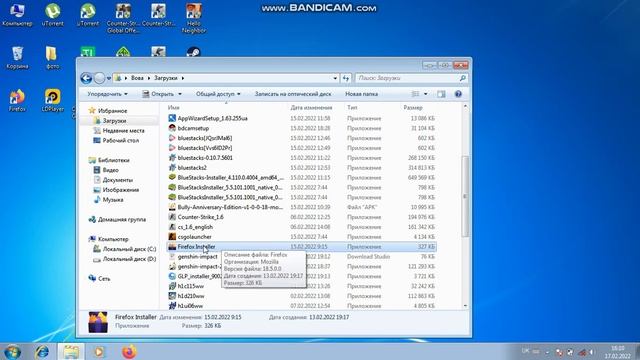This screenshot has height=360, width=640.
Task: Open recent locations dropdown beside navigation arrows
Action: pyautogui.click(x=109, y=78)
